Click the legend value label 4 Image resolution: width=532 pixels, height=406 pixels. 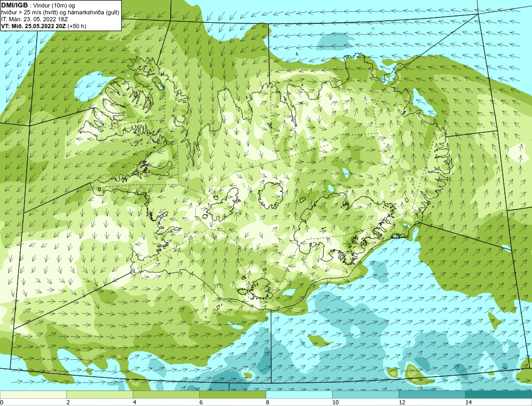coord(135,402)
